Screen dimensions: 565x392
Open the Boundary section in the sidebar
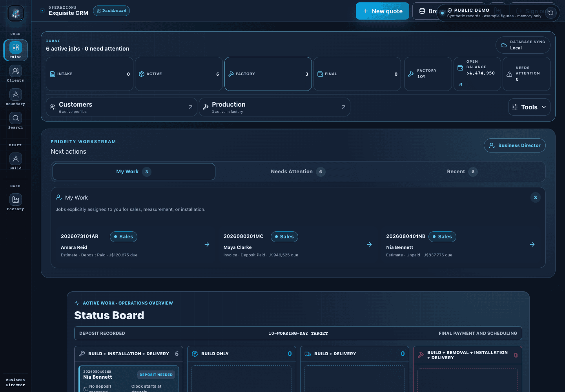point(16,97)
